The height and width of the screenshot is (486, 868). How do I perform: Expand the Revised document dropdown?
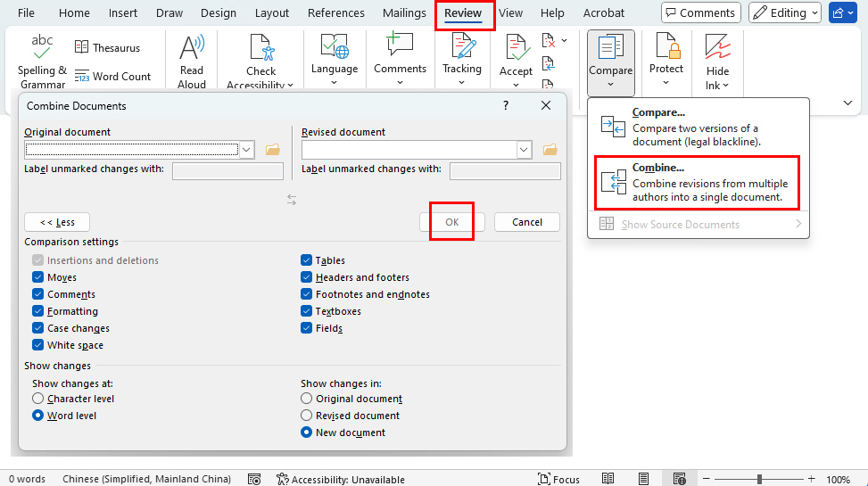point(525,150)
